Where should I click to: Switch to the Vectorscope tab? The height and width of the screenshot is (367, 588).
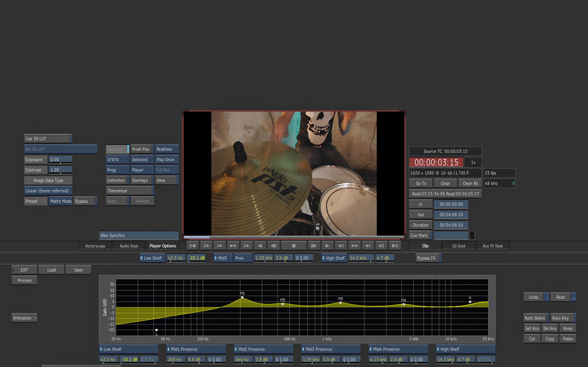point(95,246)
